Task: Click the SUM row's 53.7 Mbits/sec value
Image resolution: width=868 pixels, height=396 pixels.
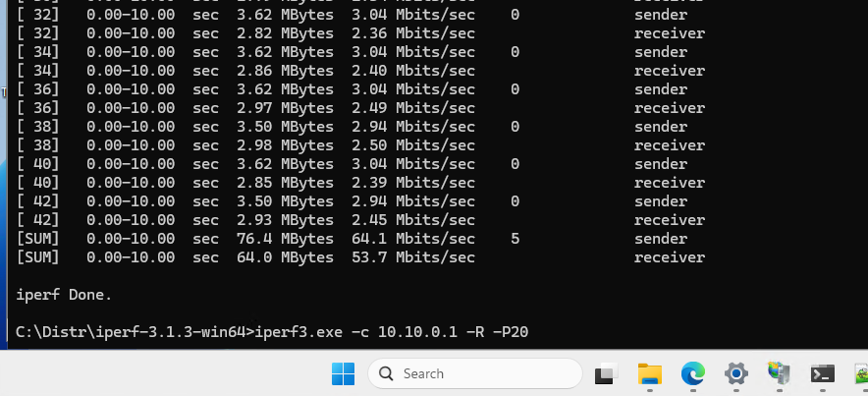Action: tap(435, 257)
